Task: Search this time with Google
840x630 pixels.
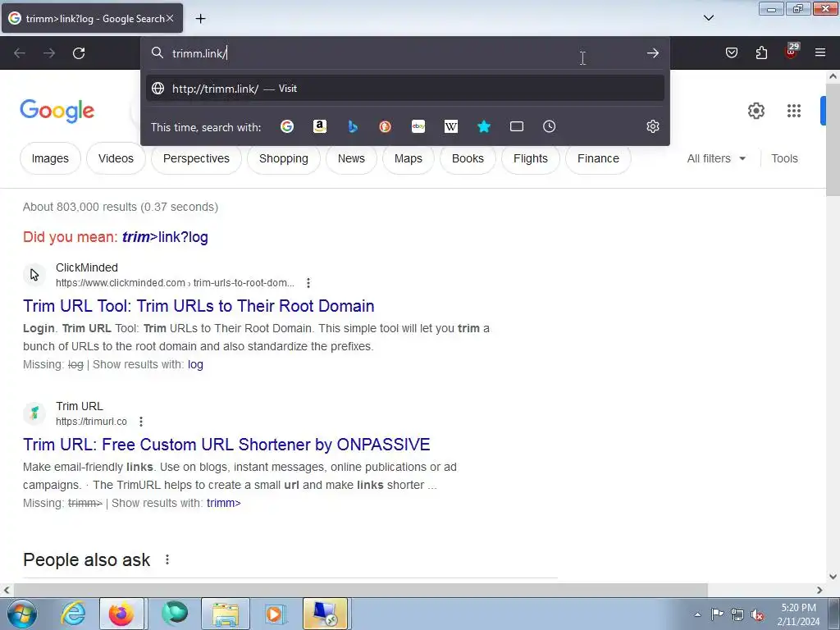Action: 287,126
